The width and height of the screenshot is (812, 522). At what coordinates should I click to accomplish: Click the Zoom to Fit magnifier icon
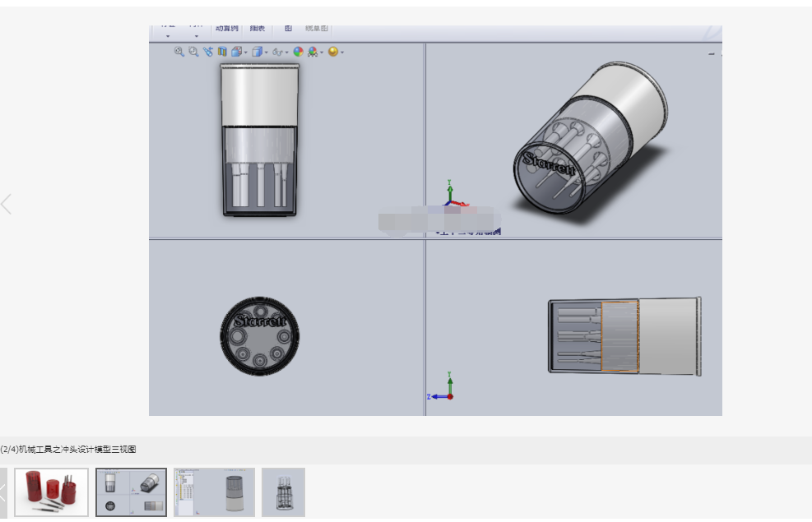tap(179, 52)
